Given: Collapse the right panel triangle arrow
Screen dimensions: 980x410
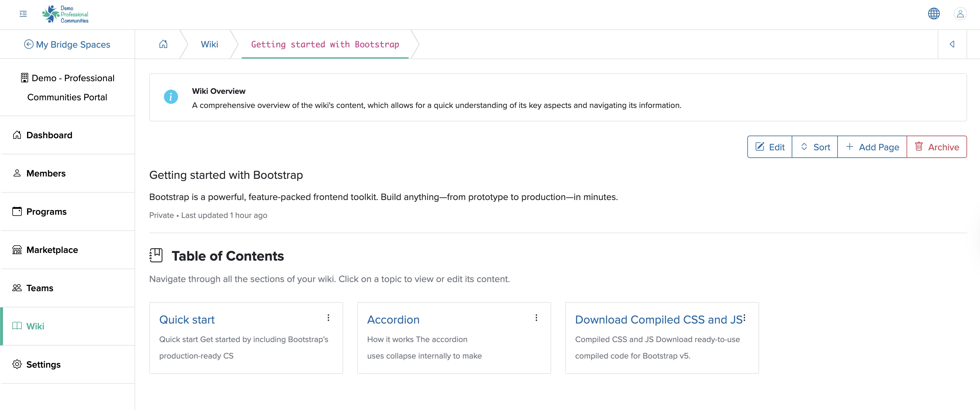Looking at the screenshot, I should click(952, 44).
